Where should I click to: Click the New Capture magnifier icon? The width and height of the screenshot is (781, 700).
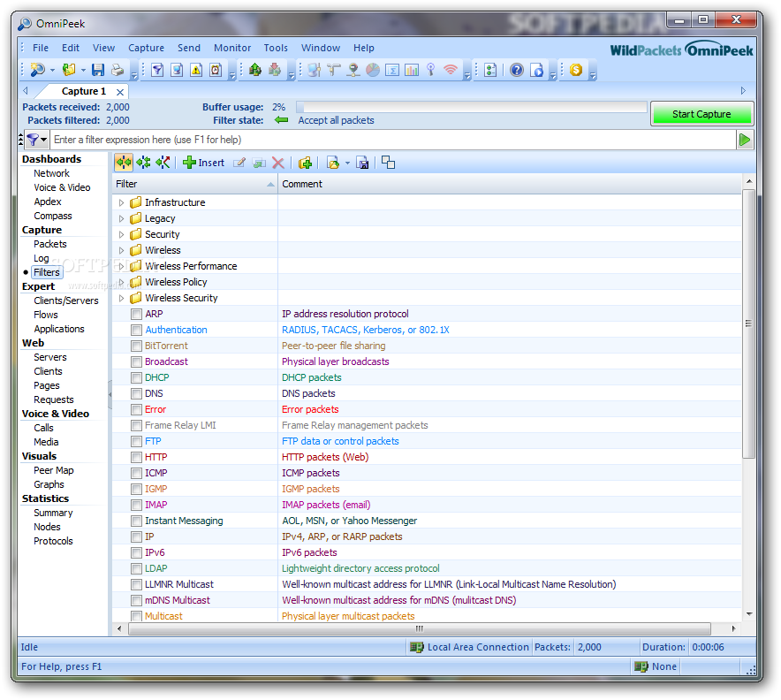(x=37, y=70)
